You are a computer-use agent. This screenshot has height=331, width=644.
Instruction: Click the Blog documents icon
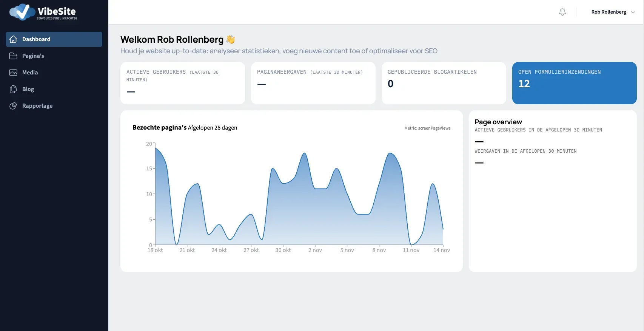(13, 89)
